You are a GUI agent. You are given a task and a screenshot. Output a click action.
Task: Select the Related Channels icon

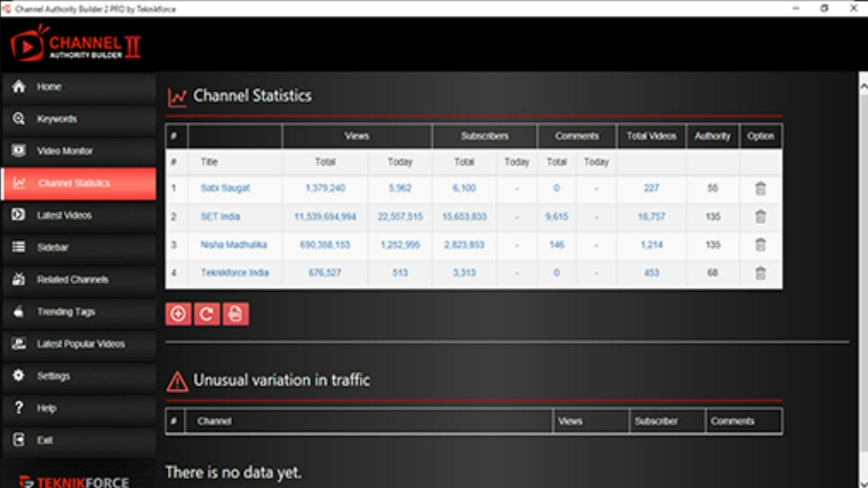(19, 280)
